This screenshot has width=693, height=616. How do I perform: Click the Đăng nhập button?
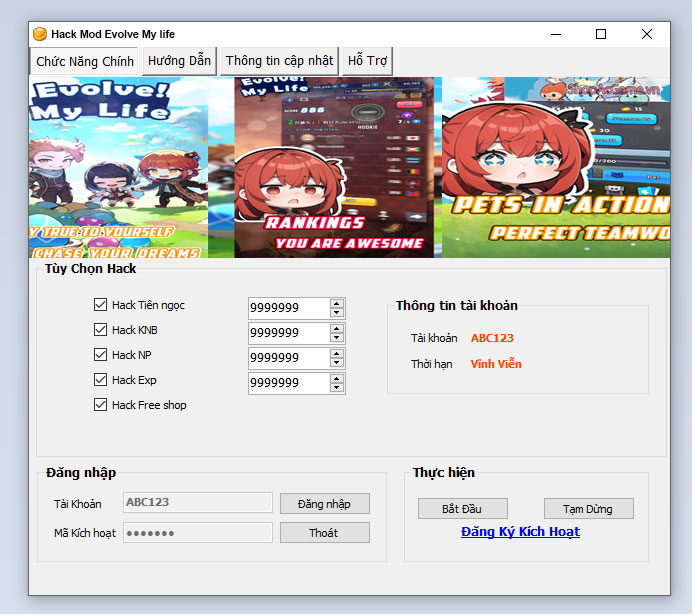coord(325,504)
